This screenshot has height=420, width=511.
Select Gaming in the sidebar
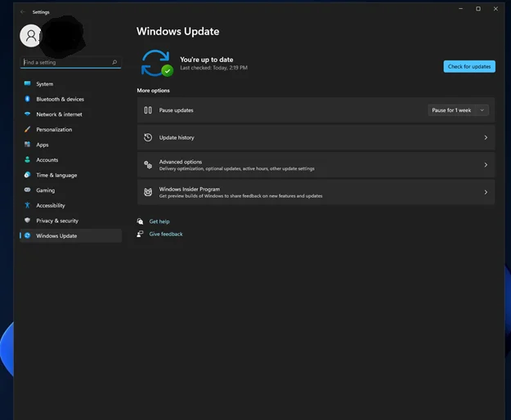click(x=70, y=190)
